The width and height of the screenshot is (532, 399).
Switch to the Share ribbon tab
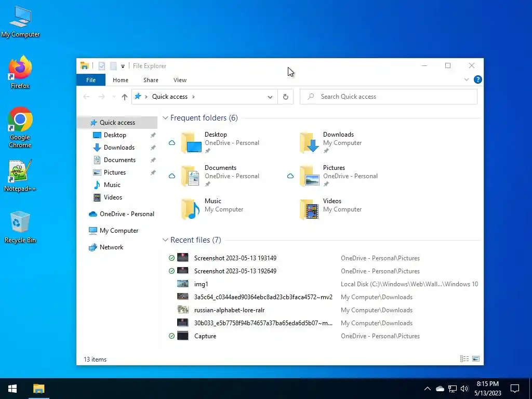pos(151,80)
